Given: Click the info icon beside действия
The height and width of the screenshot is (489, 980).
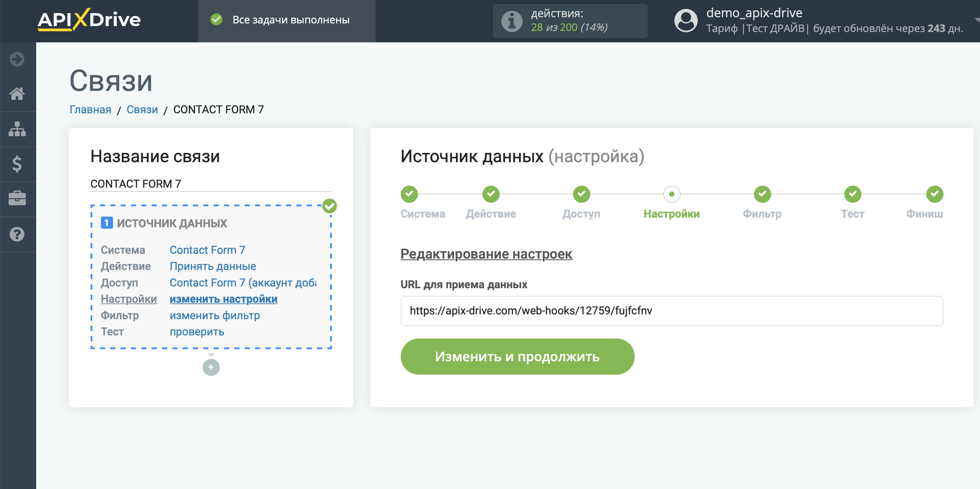Looking at the screenshot, I should coord(512,21).
